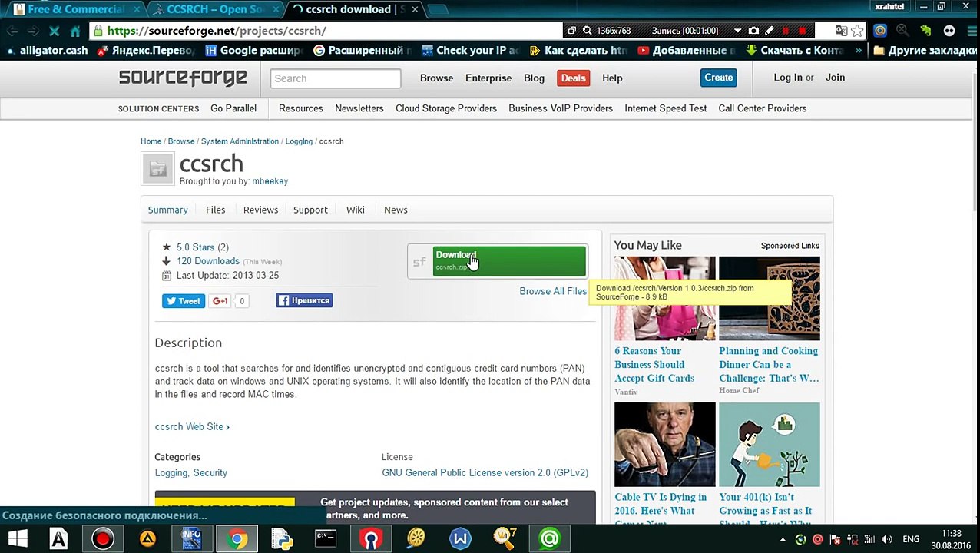This screenshot has width=980, height=553.
Task: Click the address bar URL
Action: point(217,31)
